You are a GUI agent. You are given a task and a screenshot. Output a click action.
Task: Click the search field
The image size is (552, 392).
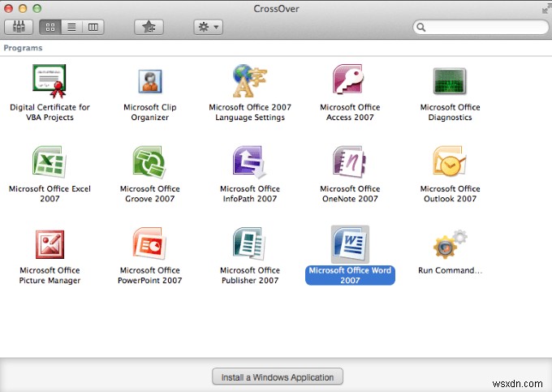[481, 27]
